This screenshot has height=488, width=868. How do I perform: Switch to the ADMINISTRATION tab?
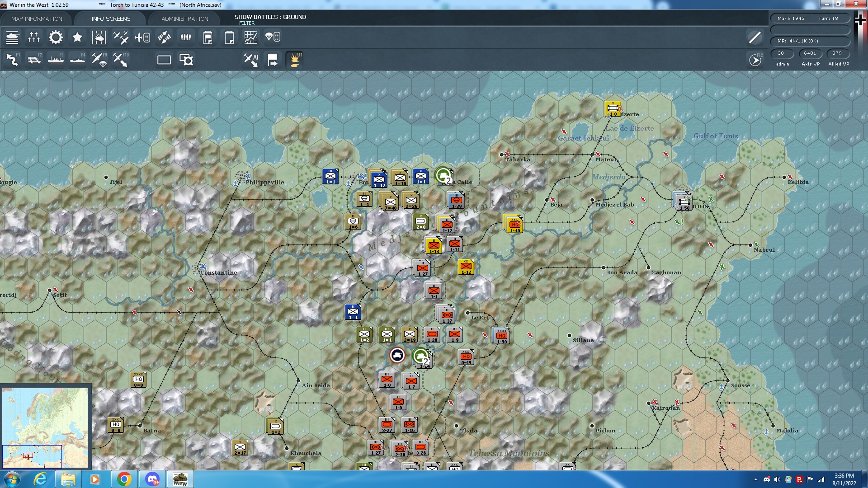tap(184, 19)
